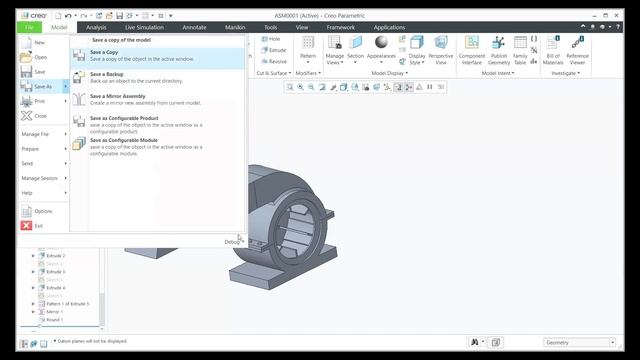The image size is (640, 360).
Task: Expand the Cut & Surface group dropdown
Action: [274, 73]
